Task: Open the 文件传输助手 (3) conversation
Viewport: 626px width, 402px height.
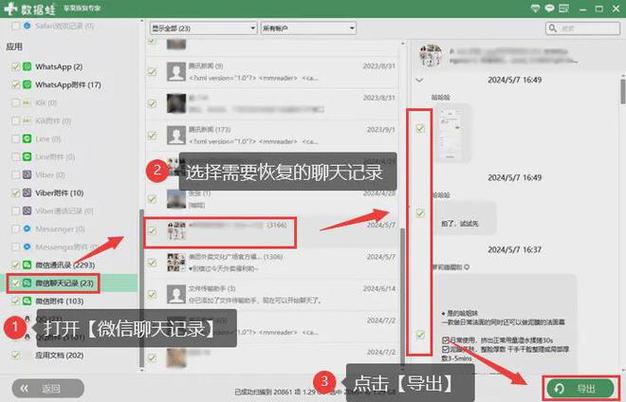Action: [271, 295]
